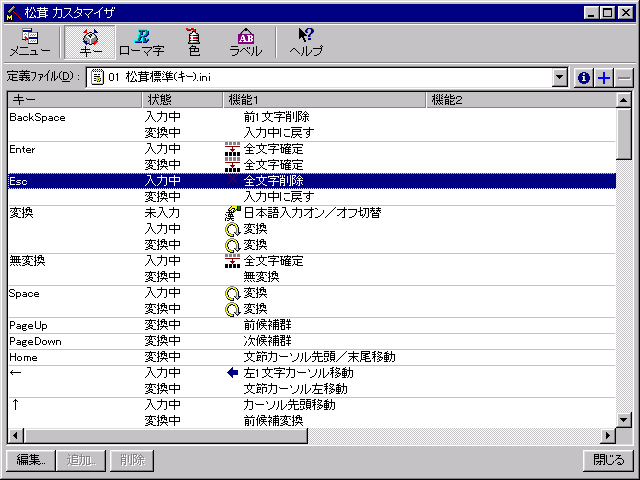Click the minus remove definition file button

624,77
